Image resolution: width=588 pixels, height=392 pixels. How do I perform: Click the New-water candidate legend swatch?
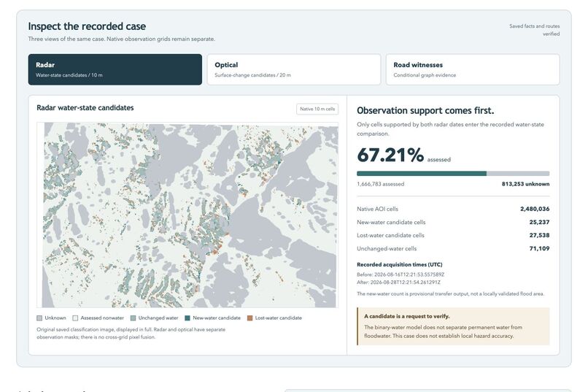pyautogui.click(x=187, y=318)
